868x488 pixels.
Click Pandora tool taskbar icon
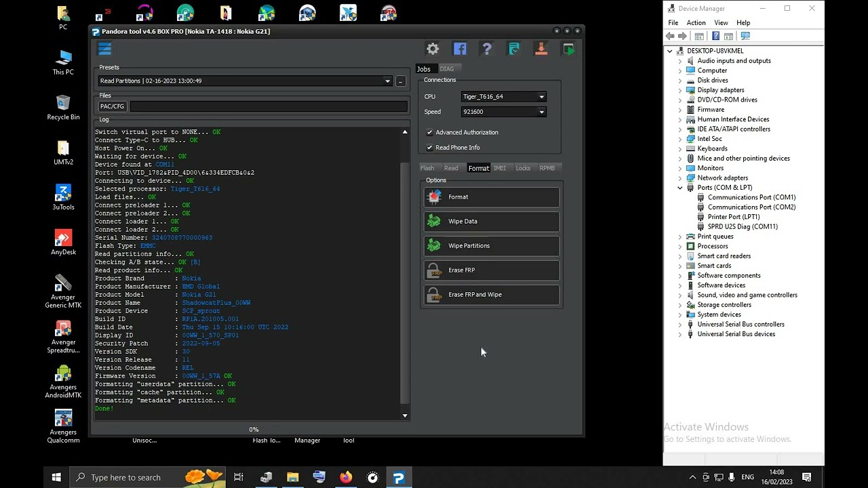coord(399,477)
